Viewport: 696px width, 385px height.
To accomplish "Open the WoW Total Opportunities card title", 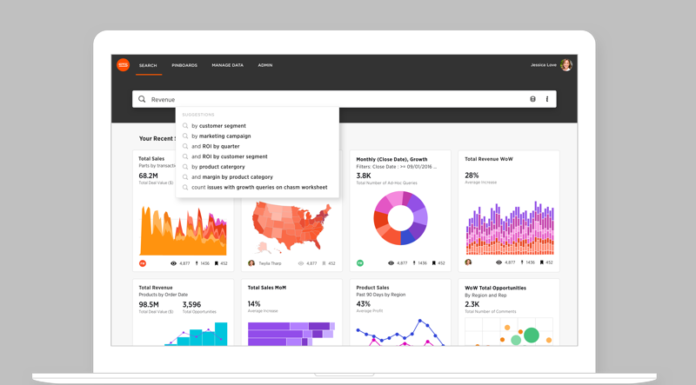I will coord(495,288).
